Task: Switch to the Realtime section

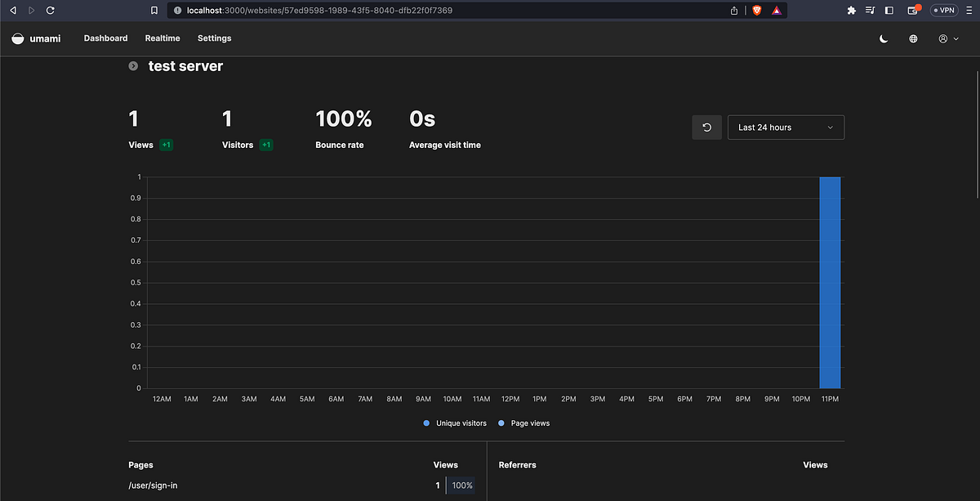Action: (x=163, y=38)
